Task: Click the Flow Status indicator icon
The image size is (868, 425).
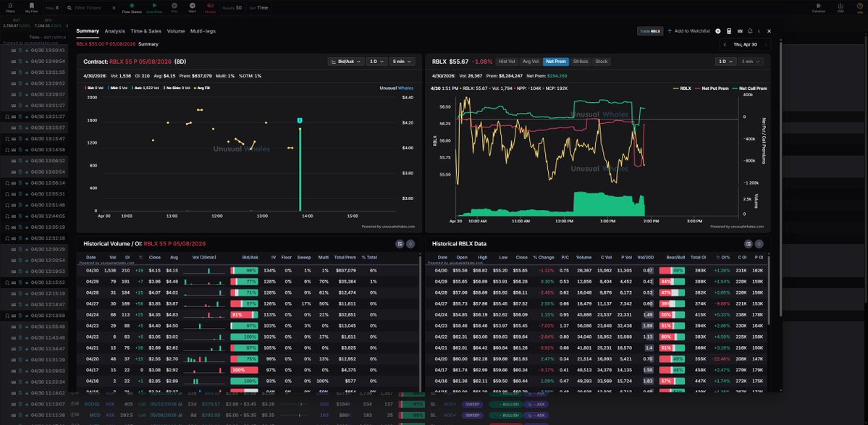Action: tap(132, 6)
